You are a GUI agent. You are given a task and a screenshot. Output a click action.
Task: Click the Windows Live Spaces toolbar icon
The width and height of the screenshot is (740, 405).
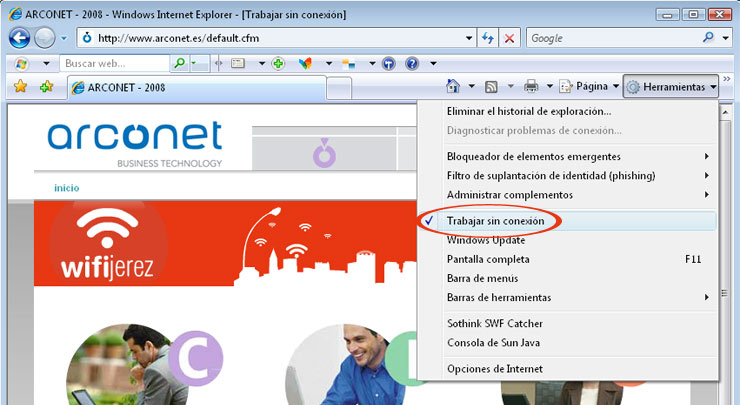pos(349,63)
